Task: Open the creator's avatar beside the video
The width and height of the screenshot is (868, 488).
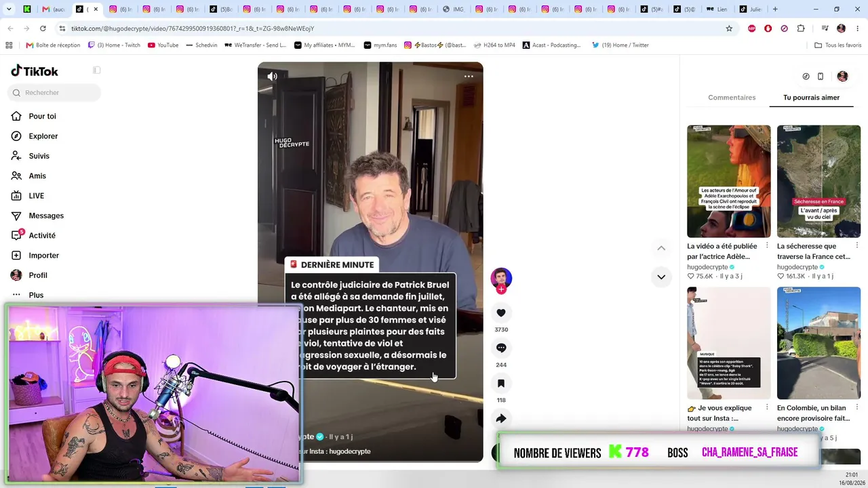Action: 501,278
